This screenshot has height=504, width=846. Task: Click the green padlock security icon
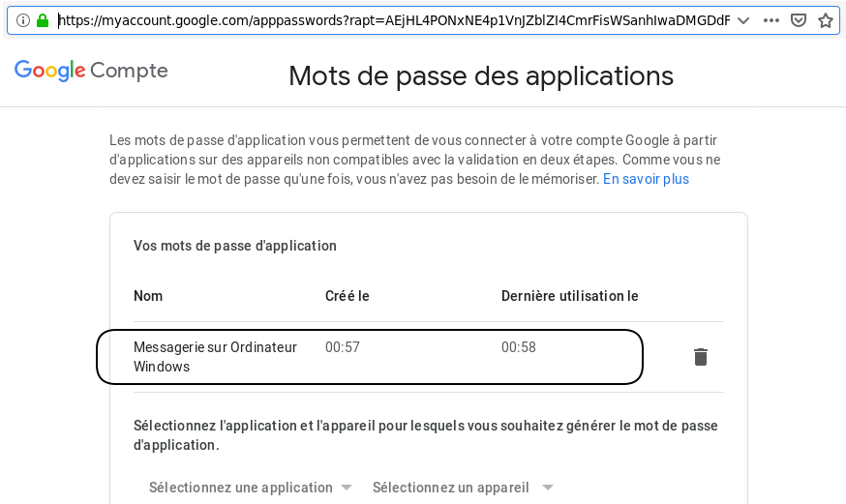click(42, 20)
